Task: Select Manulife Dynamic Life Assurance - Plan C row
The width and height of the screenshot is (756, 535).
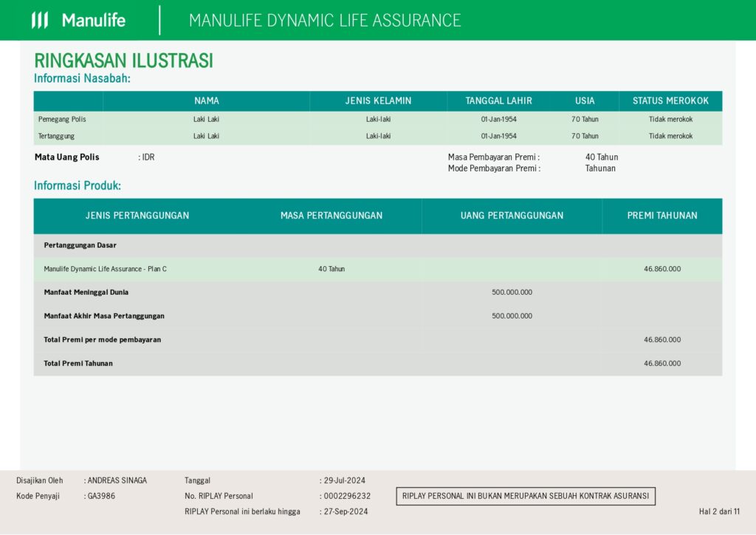Action: [x=378, y=269]
